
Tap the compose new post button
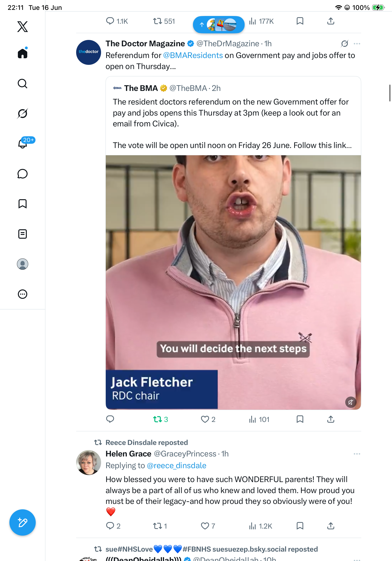click(x=23, y=522)
